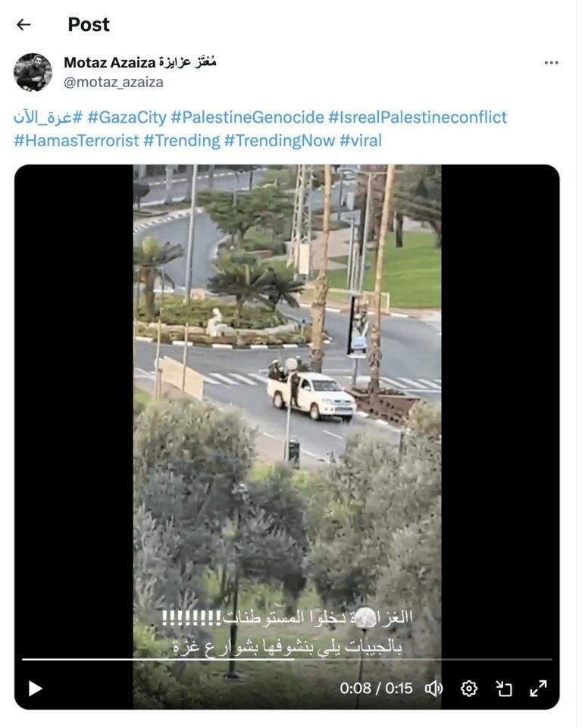Open the #Trending hashtag
The height and width of the screenshot is (728, 582).
click(182, 140)
